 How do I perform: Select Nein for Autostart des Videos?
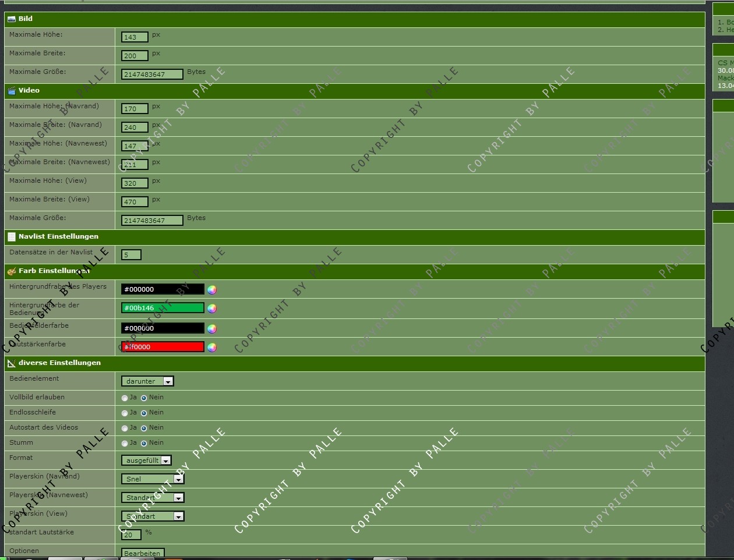144,428
